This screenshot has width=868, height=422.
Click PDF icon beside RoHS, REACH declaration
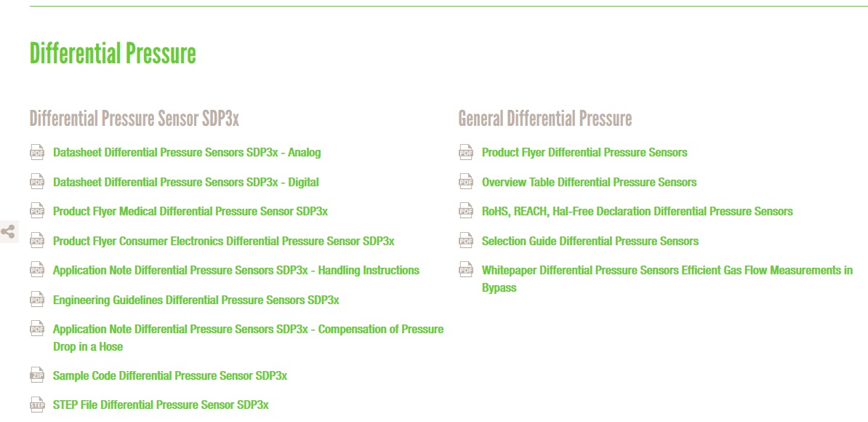pos(466,212)
